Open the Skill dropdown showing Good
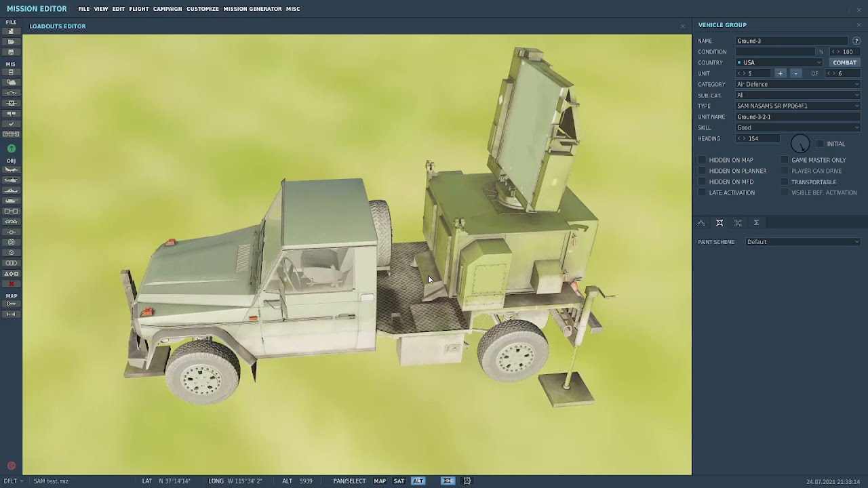Viewport: 868px width, 488px height. click(x=798, y=128)
